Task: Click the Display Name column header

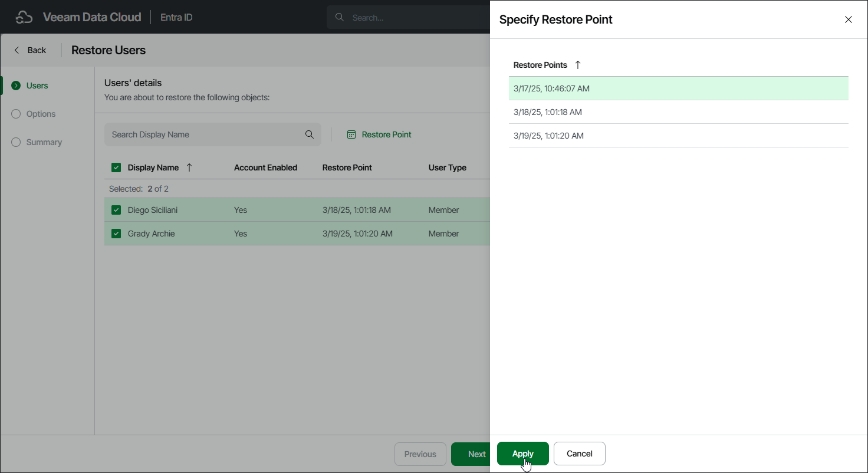Action: tap(153, 167)
